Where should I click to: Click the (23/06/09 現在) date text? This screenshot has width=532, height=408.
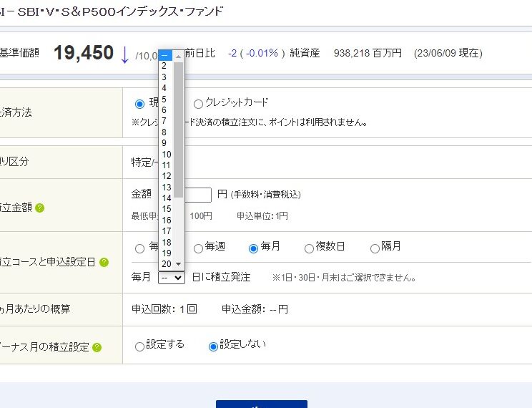448,53
